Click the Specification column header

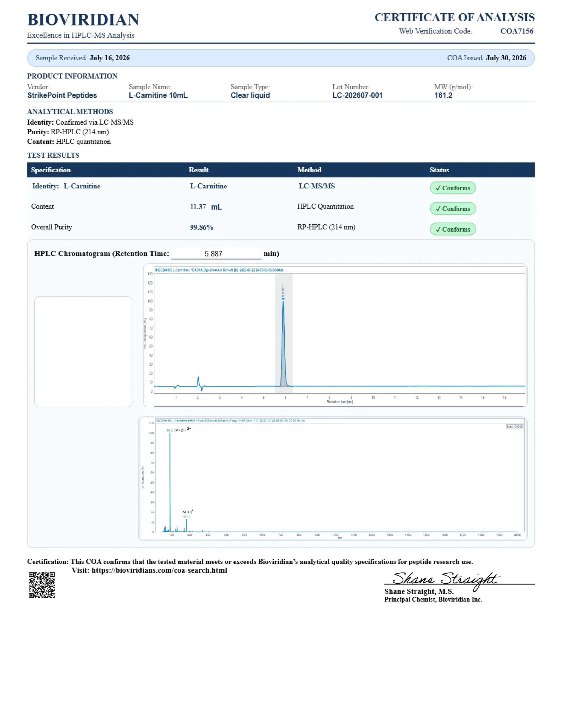click(51, 170)
